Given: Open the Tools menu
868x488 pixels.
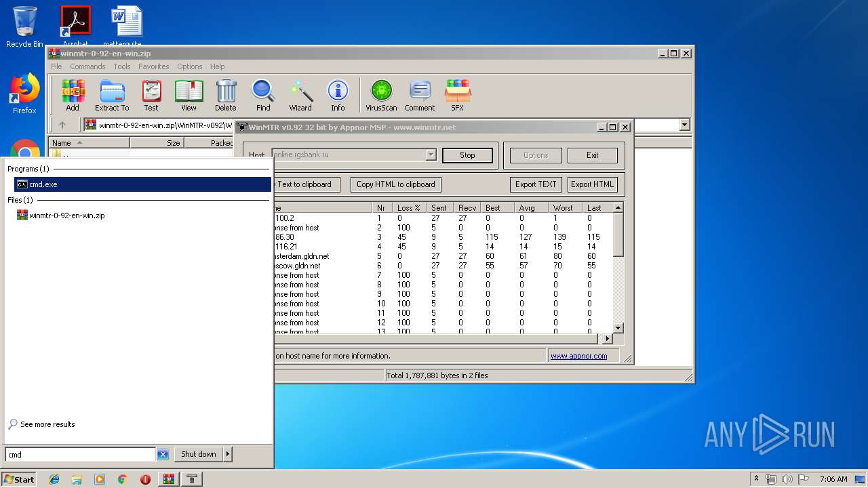Looking at the screenshot, I should pyautogui.click(x=122, y=66).
